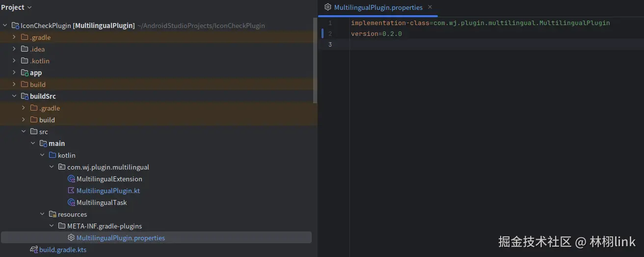
Task: Click the ~/AndroidStudioProjects/IconCheckPlugin path text
Action: [202, 26]
